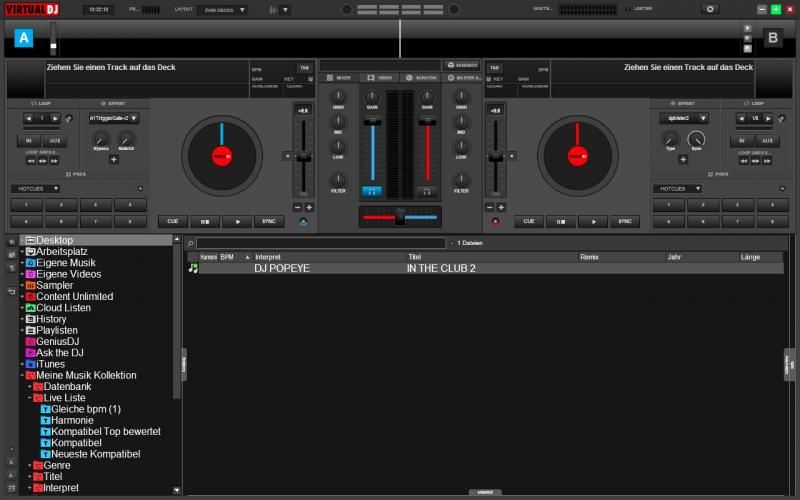Screen dimensions: 800x500
Task: Click left deck loop move forward arrows
Action: pyautogui.click(x=54, y=161)
